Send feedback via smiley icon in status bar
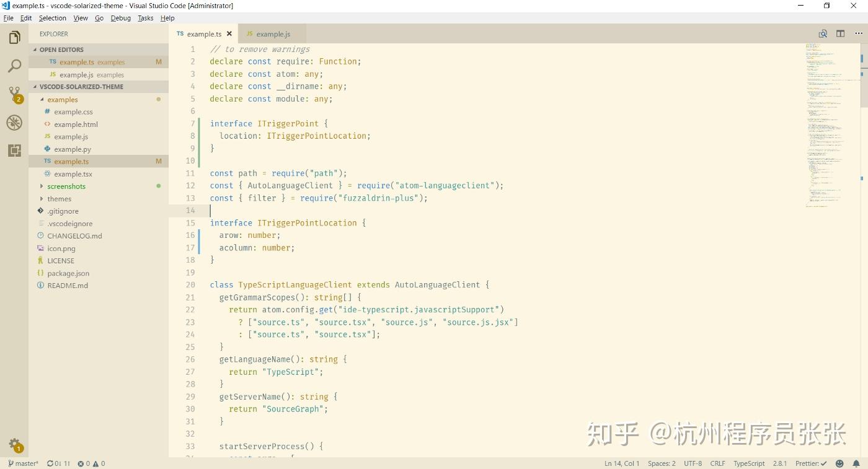This screenshot has width=868, height=469. point(839,463)
